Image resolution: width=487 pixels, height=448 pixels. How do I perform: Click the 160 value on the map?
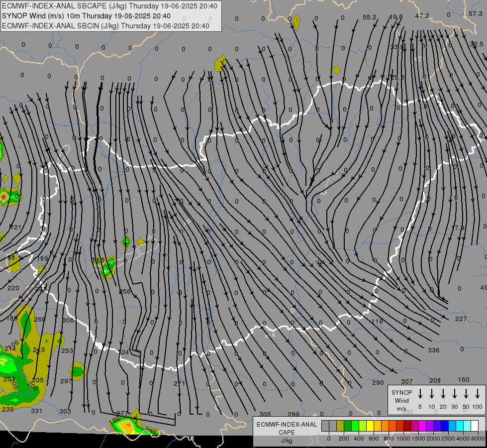point(464,380)
